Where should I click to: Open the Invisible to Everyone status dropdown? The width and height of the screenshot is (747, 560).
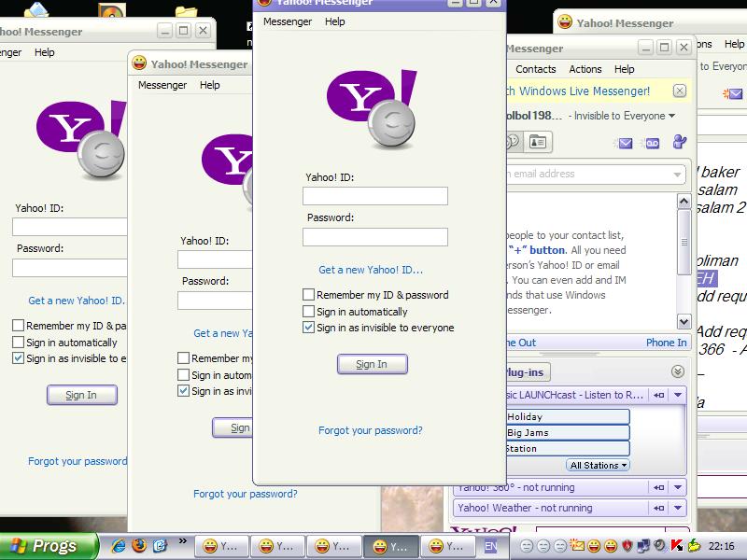tap(671, 116)
